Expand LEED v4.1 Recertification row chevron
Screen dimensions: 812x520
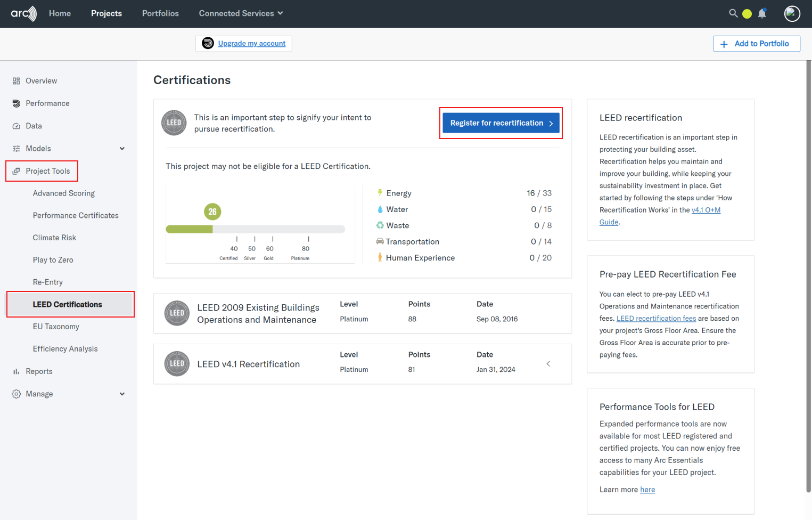click(548, 364)
